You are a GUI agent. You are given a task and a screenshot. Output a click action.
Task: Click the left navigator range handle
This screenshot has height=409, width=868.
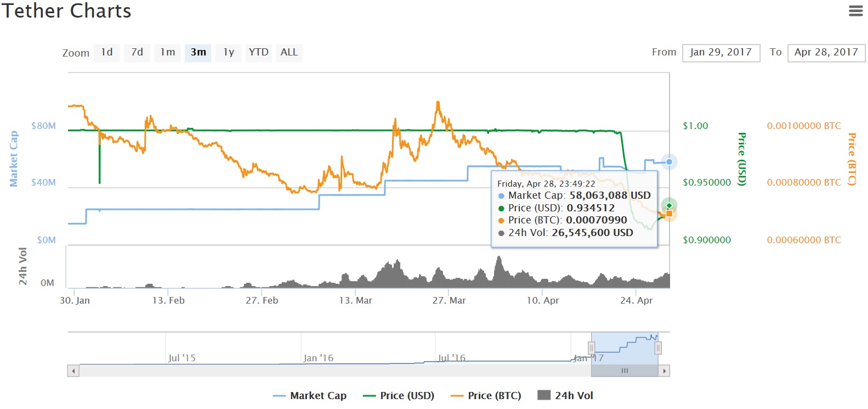591,348
